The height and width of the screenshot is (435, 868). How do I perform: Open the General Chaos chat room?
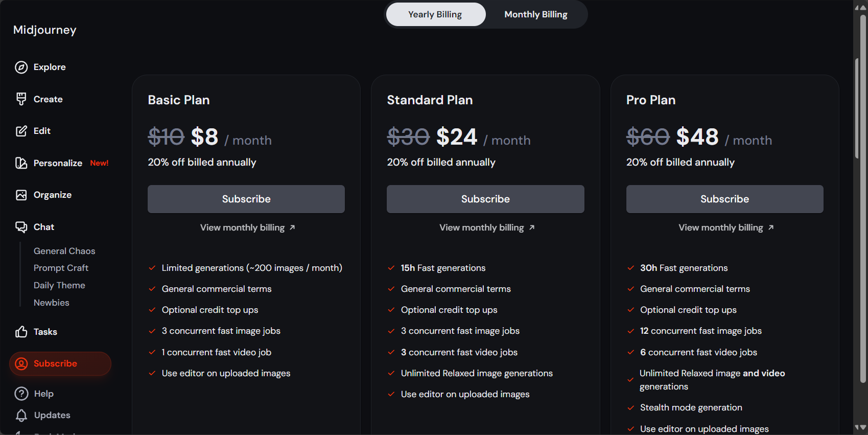pos(64,251)
